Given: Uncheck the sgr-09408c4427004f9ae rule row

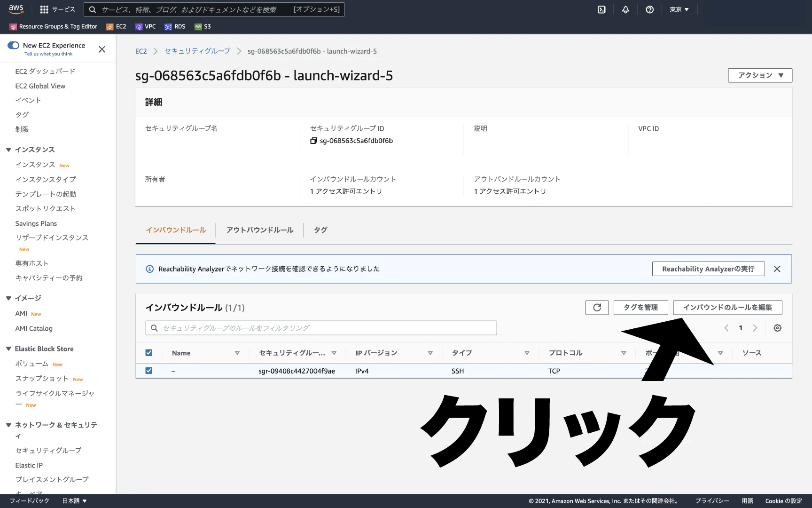Looking at the screenshot, I should [149, 371].
